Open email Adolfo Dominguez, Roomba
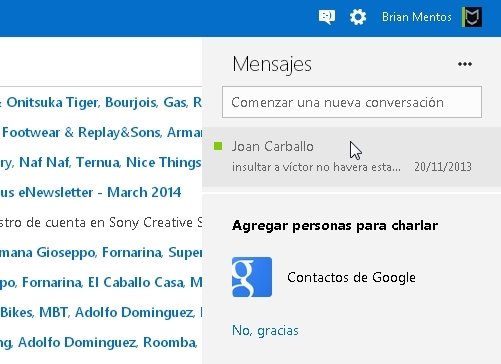Viewport: 501px width, 364px height. click(99, 342)
